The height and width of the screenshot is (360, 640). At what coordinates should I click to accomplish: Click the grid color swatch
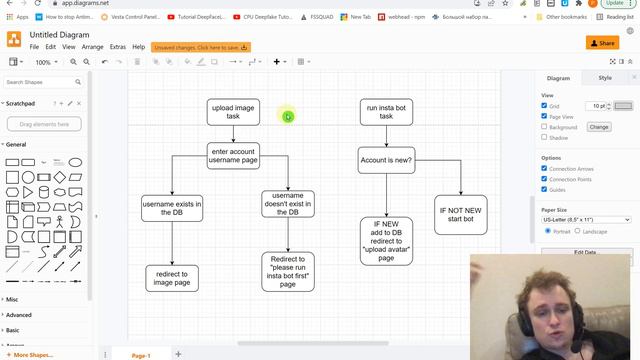(623, 106)
